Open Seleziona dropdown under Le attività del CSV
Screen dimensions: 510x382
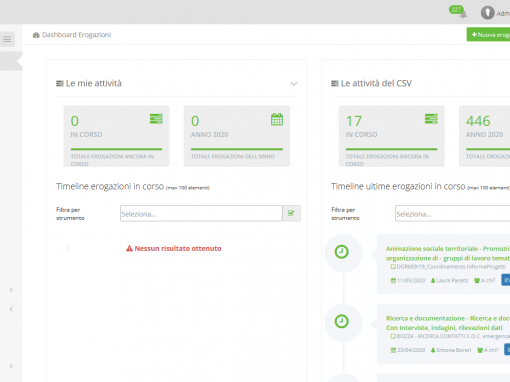click(452, 213)
